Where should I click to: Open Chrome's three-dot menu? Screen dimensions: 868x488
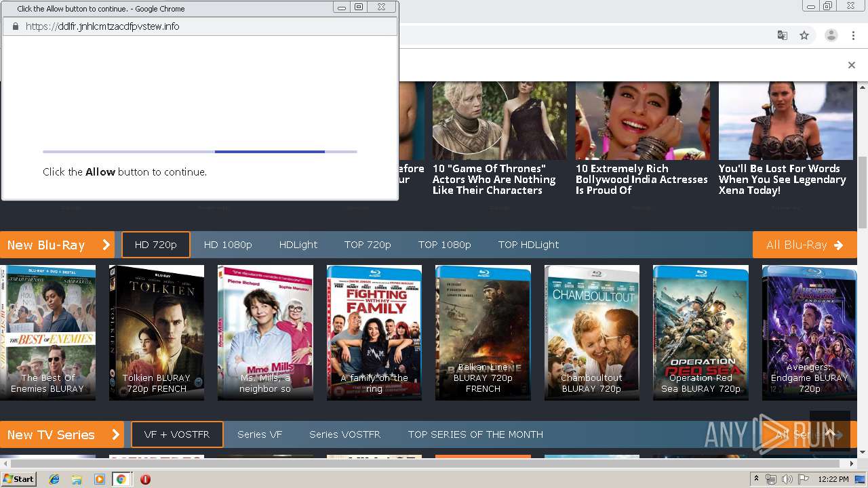point(853,35)
